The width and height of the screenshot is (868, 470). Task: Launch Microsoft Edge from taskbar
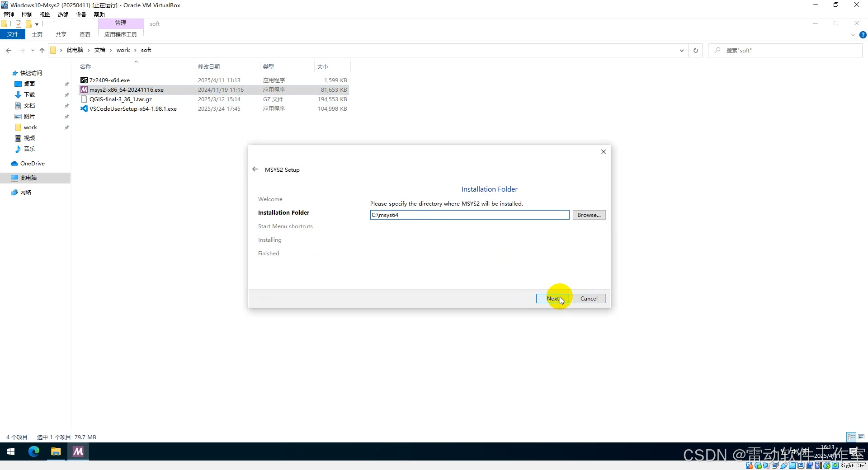click(x=34, y=451)
